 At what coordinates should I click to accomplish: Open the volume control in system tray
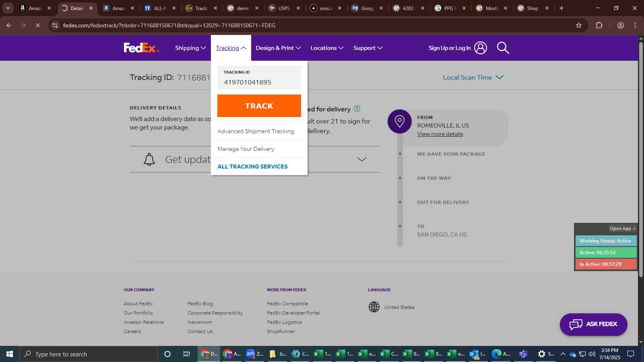[x=592, y=354]
